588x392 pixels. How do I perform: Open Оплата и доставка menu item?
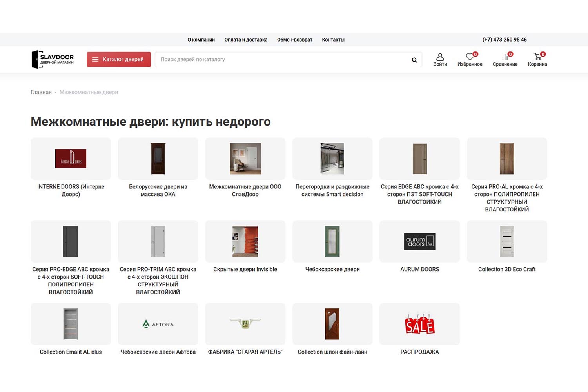point(246,40)
